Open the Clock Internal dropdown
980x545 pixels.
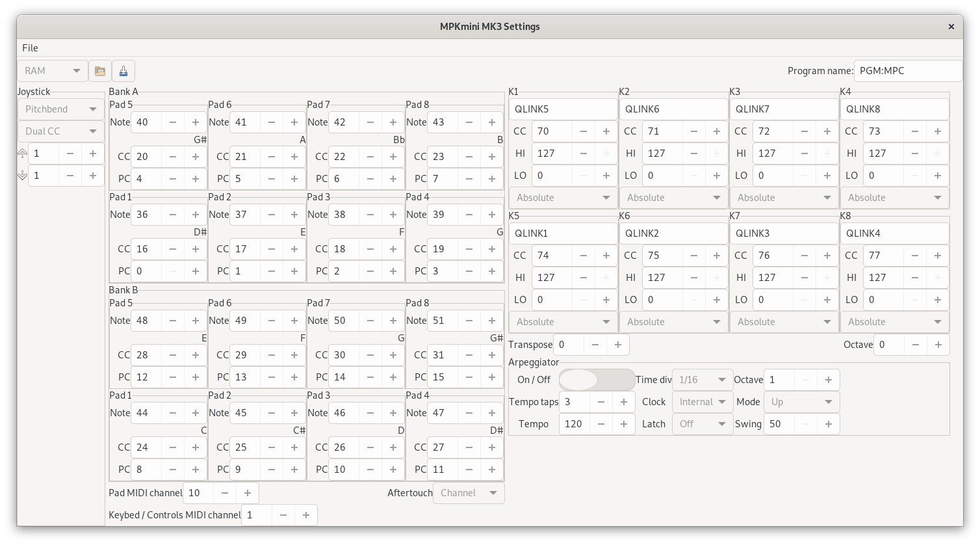[x=703, y=402]
